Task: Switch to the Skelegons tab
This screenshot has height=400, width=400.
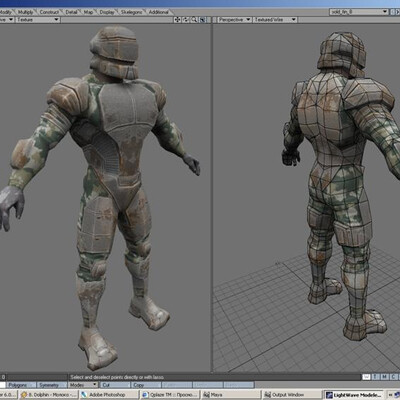Action: pos(131,12)
